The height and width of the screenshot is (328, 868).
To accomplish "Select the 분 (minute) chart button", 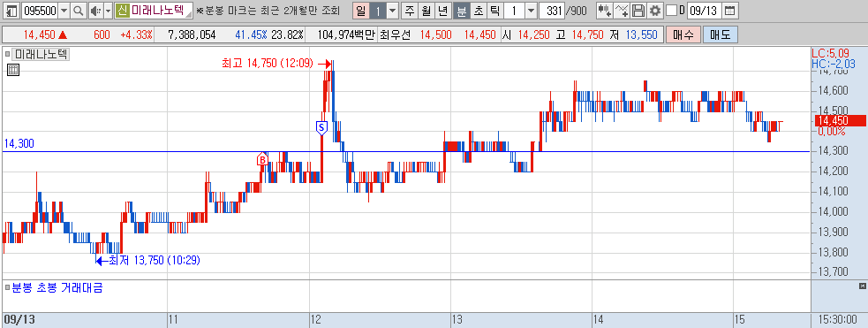I will (461, 10).
